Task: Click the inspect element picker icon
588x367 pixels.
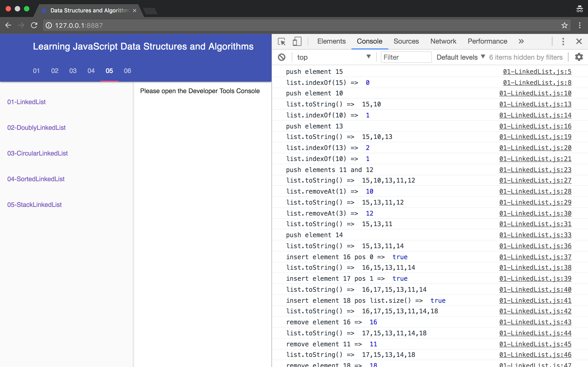Action: [x=282, y=42]
